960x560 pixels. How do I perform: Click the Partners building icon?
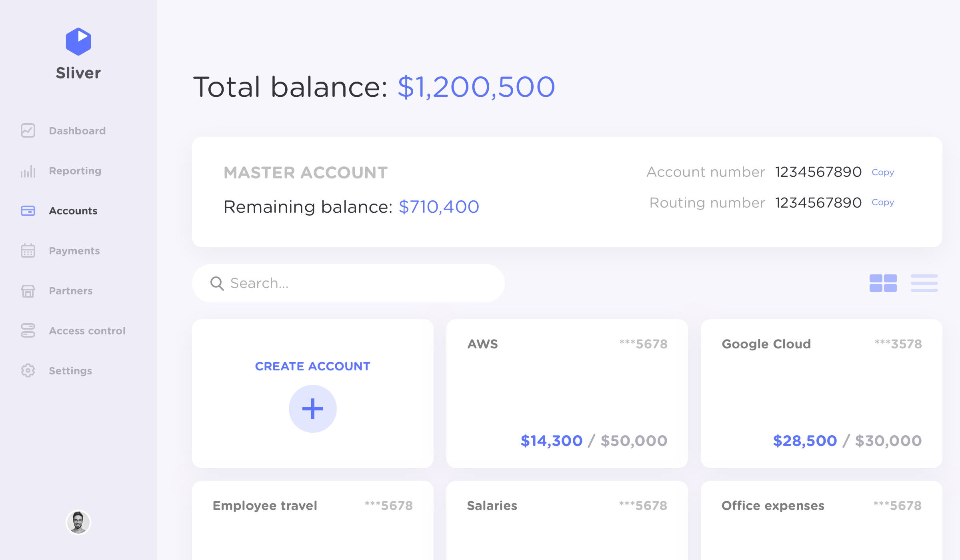coord(28,291)
